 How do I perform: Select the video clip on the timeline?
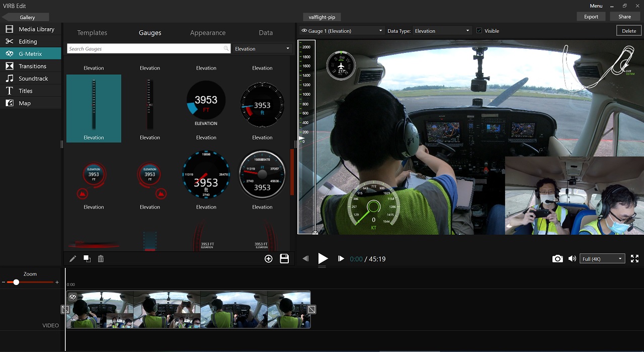(x=189, y=310)
